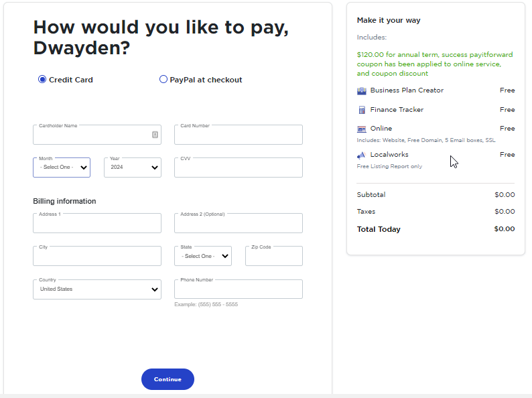
Task: Open the expiration Year dropdown
Action: (133, 168)
